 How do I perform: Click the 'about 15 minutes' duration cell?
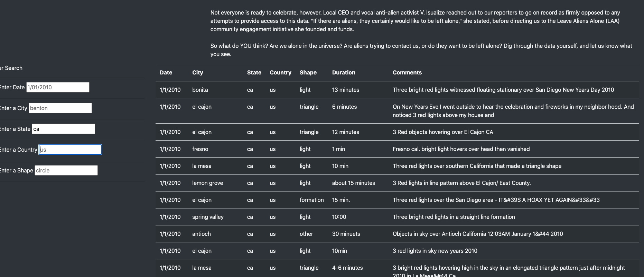click(353, 183)
